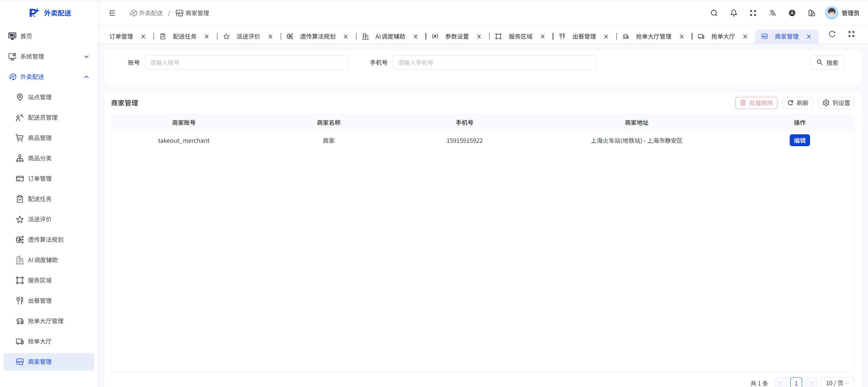Switch to the AI调度辅助 tab
This screenshot has width=868, height=387.
390,37
